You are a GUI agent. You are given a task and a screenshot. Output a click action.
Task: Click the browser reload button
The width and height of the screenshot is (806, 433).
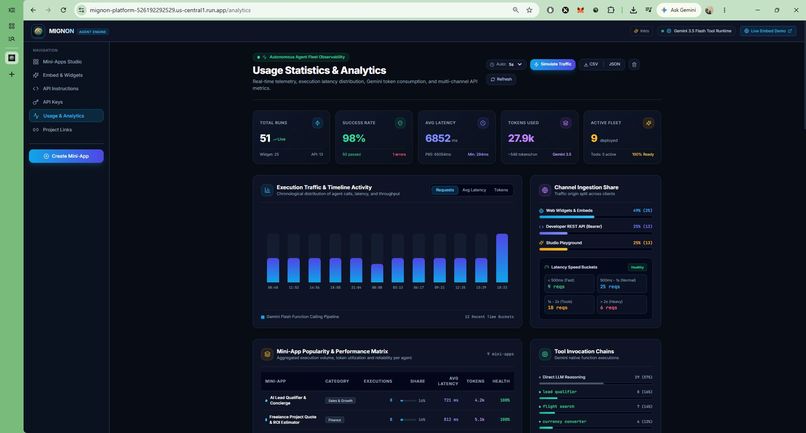(63, 10)
